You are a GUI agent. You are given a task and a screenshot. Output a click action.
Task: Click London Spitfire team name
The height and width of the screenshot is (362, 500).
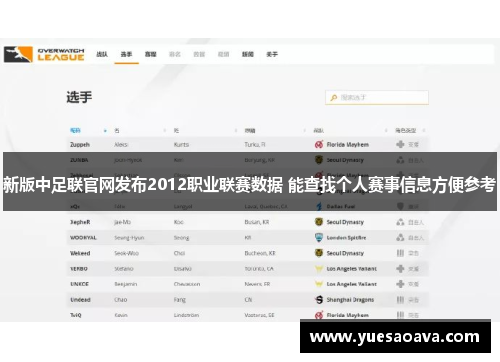click(x=346, y=238)
